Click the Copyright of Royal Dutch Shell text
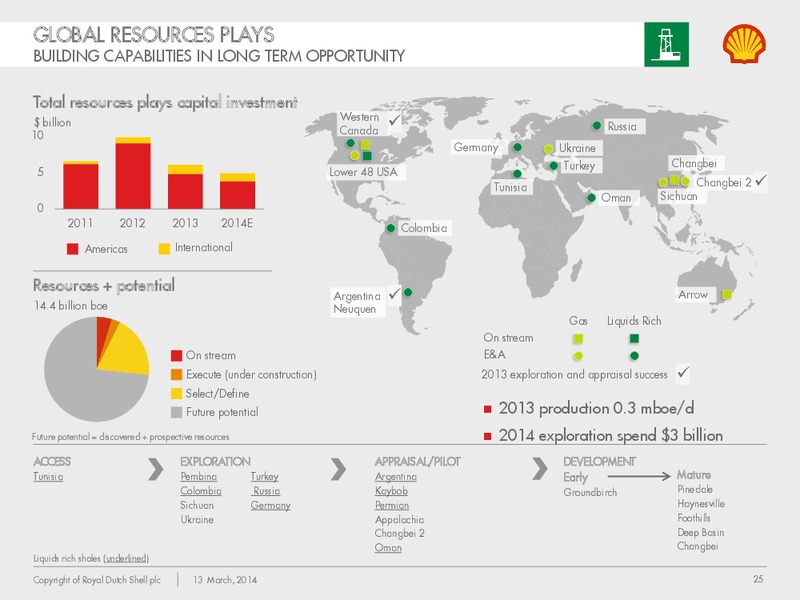800x600 pixels. pos(96,580)
